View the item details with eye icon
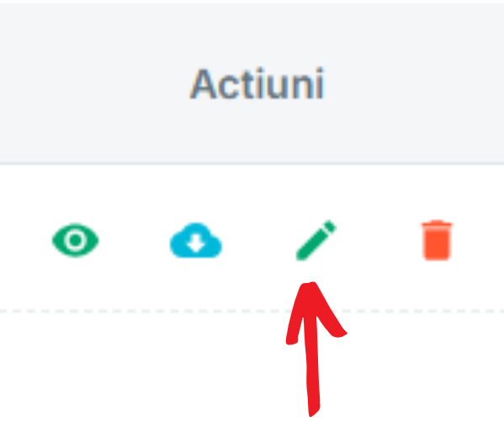Screen dimensions: 504x422 76,240
